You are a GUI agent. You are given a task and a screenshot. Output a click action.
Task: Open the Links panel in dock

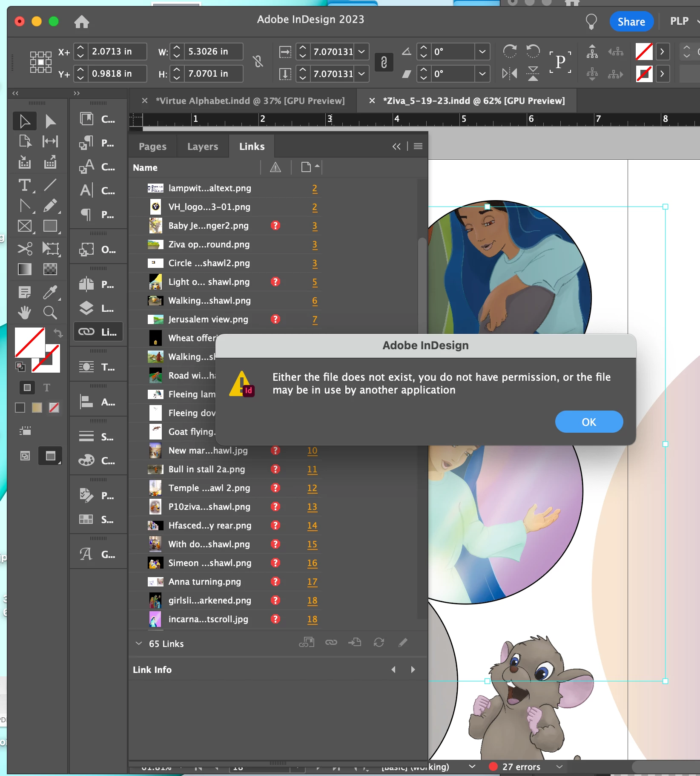point(98,332)
